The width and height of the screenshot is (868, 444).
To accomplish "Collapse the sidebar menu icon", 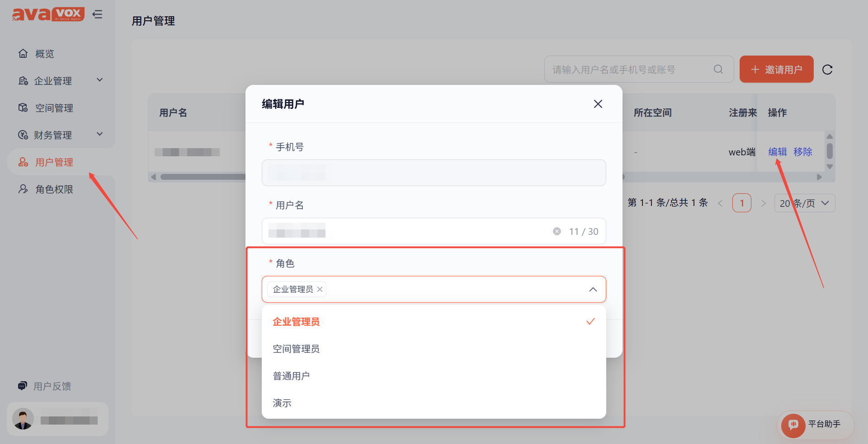I will click(97, 14).
